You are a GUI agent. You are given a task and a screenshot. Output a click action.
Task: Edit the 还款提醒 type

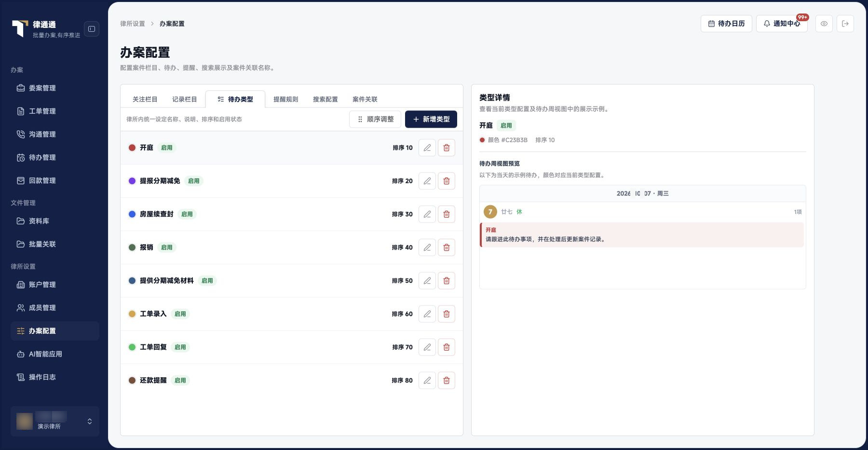[x=427, y=381]
